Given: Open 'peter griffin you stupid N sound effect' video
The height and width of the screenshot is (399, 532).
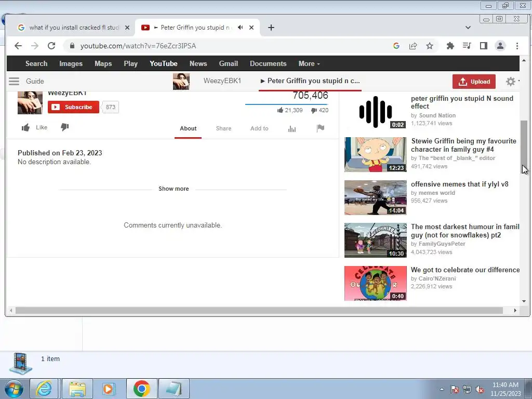Looking at the screenshot, I should point(462,102).
